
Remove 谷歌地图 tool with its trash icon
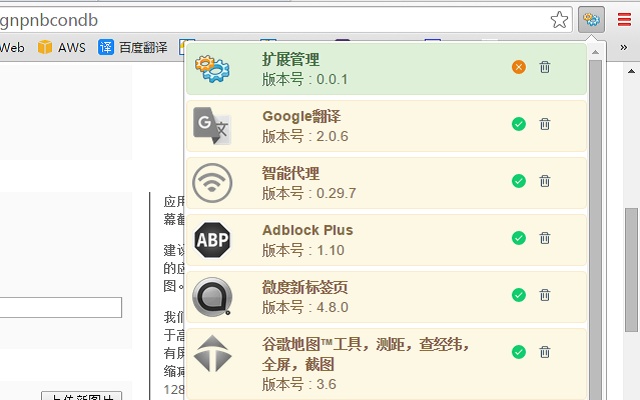coord(544,352)
